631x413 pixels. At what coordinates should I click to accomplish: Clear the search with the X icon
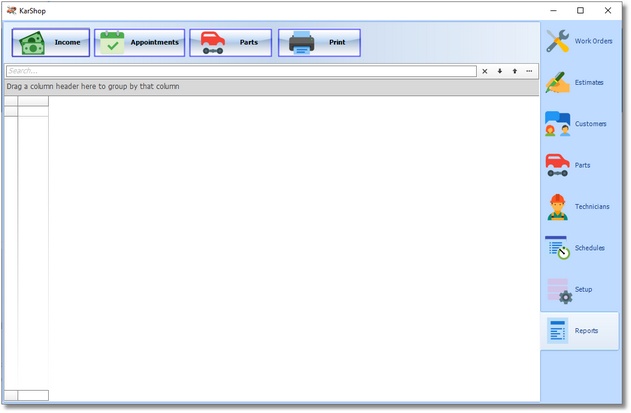click(485, 71)
